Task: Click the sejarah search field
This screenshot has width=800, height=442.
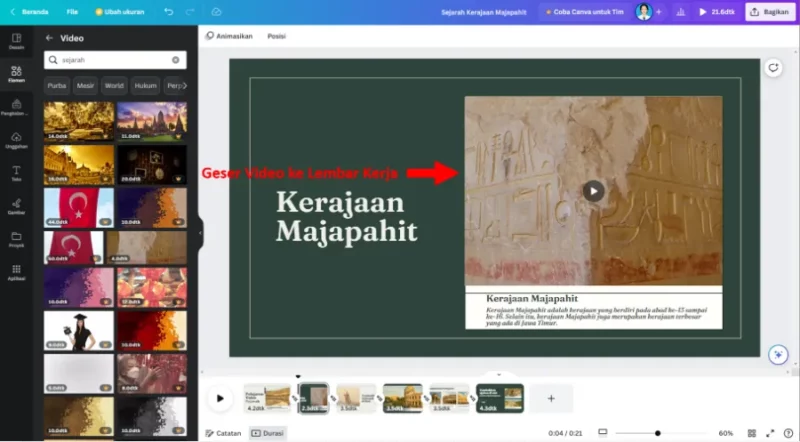Action: [115, 60]
